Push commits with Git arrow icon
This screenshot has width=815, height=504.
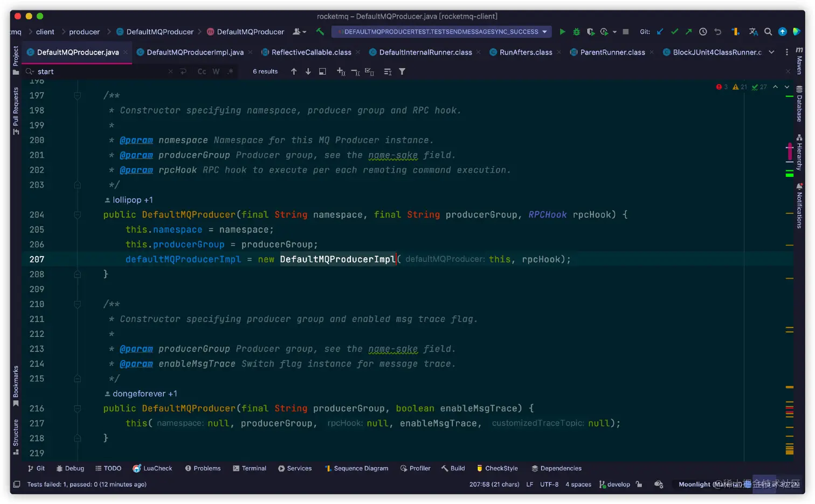coord(688,32)
